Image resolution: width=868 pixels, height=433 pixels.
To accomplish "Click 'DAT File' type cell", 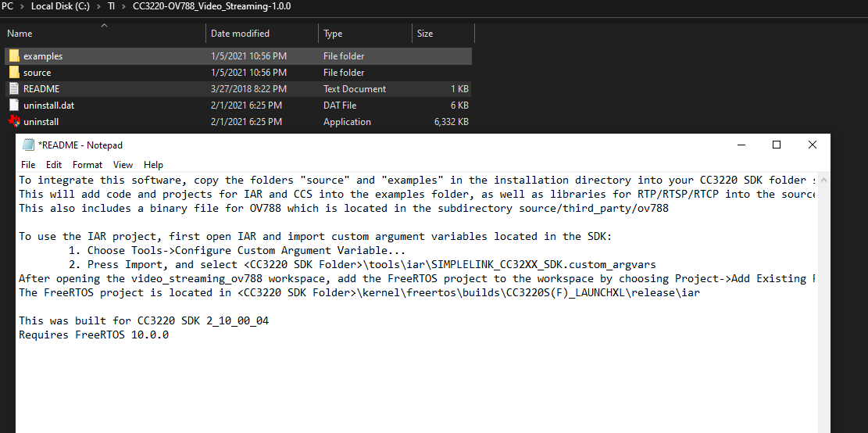I will point(340,106).
